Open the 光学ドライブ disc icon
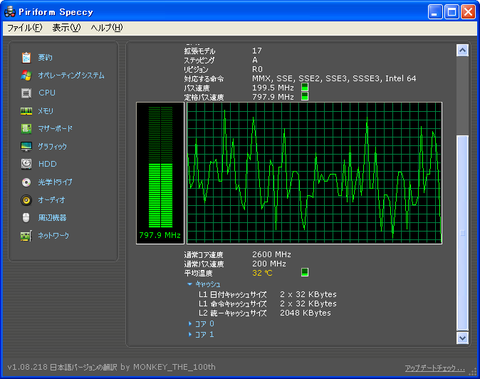The width and height of the screenshot is (480, 379). coord(26,182)
